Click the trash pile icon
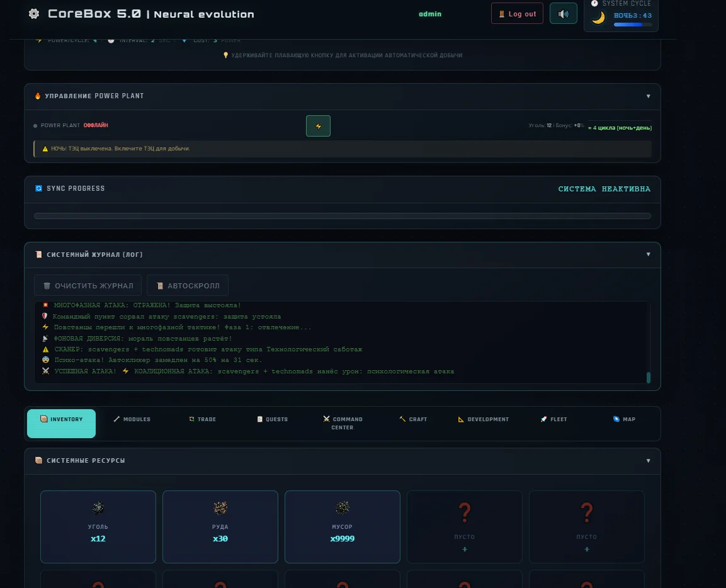Image resolution: width=726 pixels, height=588 pixels. [342, 508]
